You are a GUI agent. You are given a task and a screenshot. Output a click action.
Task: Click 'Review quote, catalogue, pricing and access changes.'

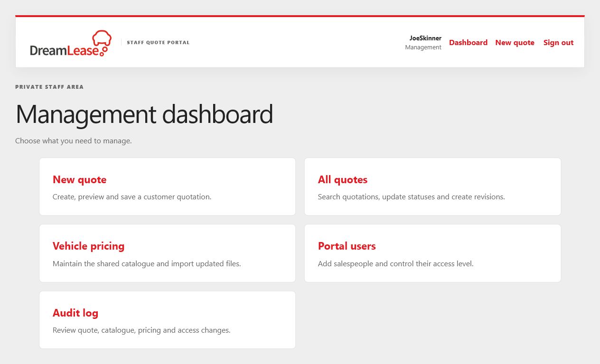tap(141, 330)
